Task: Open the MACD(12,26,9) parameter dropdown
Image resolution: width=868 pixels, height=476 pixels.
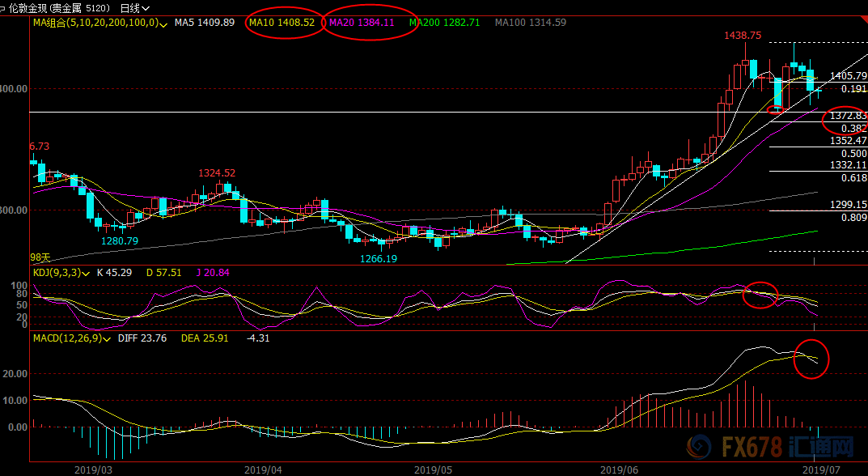Action: tap(107, 338)
